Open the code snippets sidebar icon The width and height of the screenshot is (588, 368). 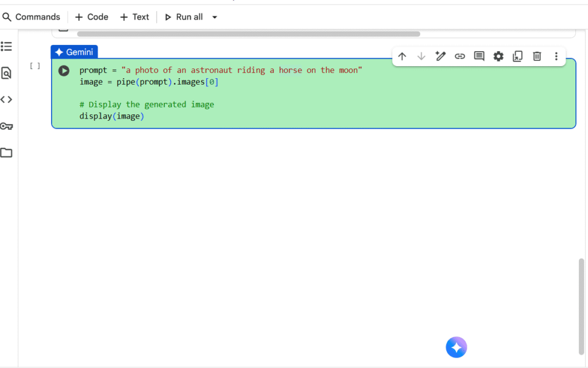click(6, 99)
